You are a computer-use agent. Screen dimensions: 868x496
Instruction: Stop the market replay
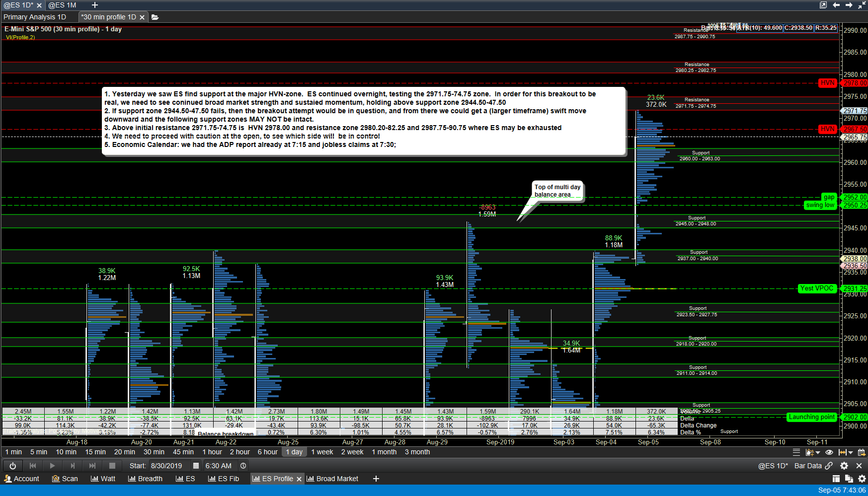112,466
